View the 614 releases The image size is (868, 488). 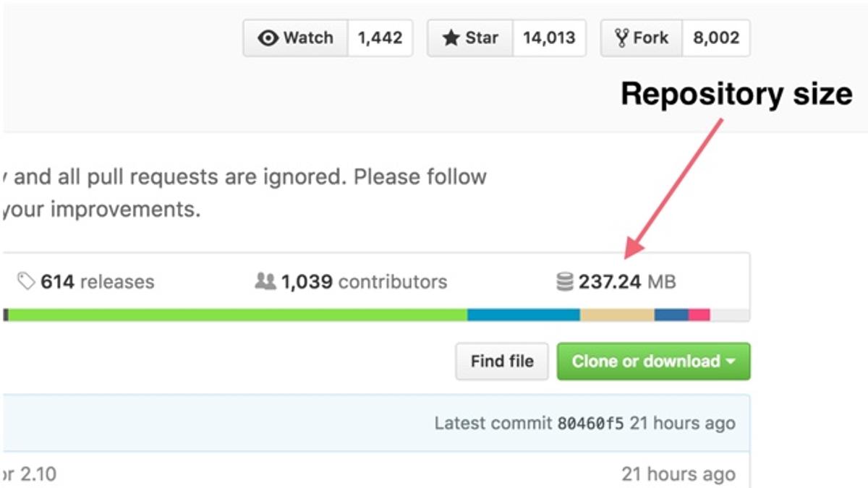click(97, 281)
